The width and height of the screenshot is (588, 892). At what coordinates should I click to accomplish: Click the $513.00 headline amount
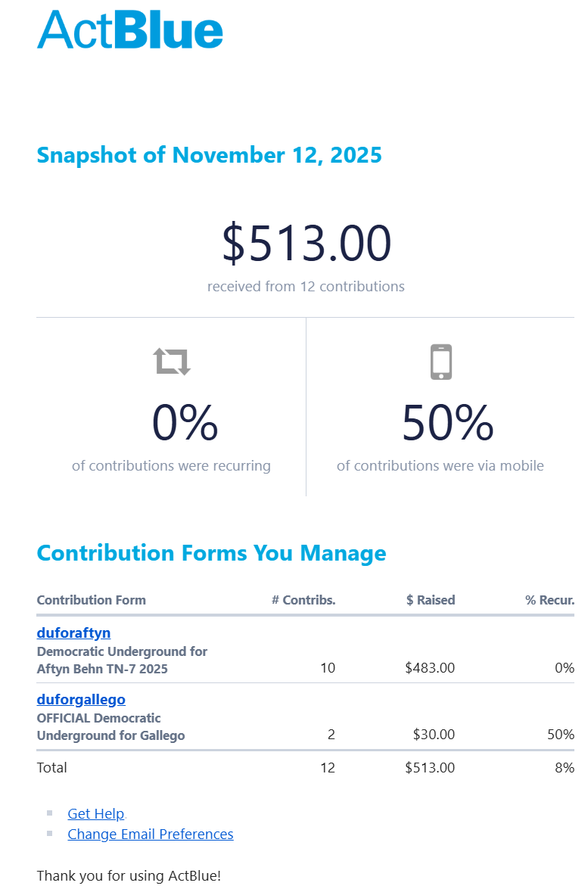click(306, 244)
